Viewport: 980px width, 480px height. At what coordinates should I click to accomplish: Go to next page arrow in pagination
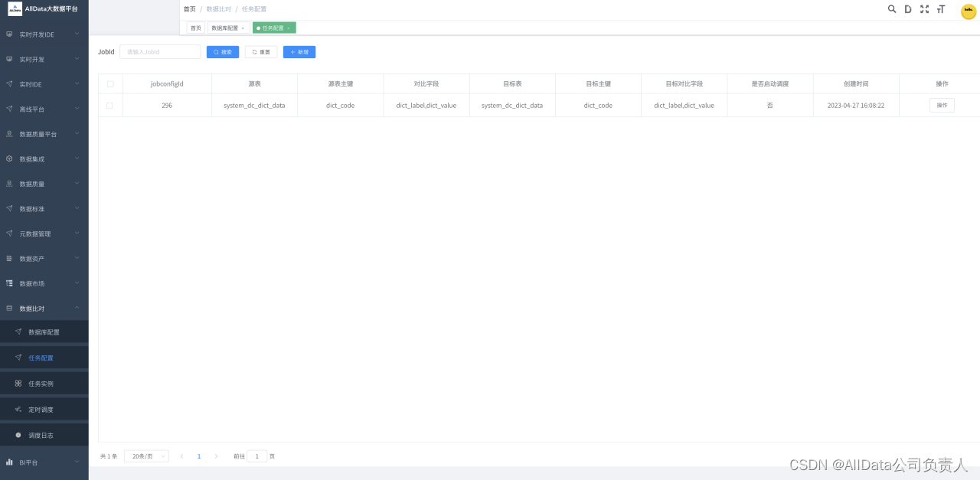pos(216,456)
